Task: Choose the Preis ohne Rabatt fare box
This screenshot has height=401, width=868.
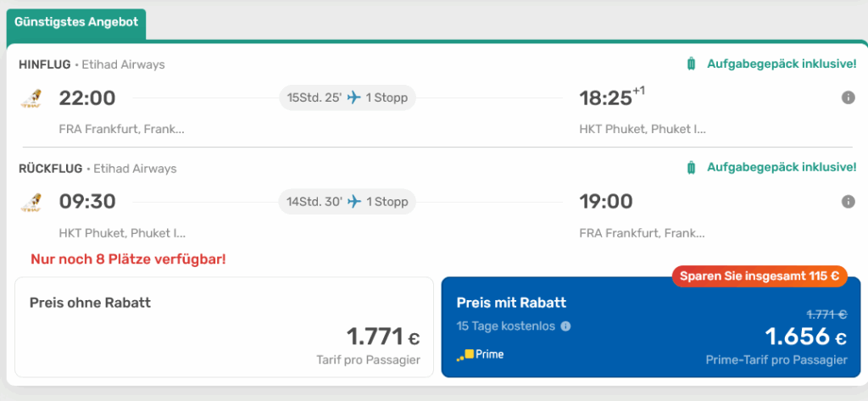Action: tap(225, 326)
